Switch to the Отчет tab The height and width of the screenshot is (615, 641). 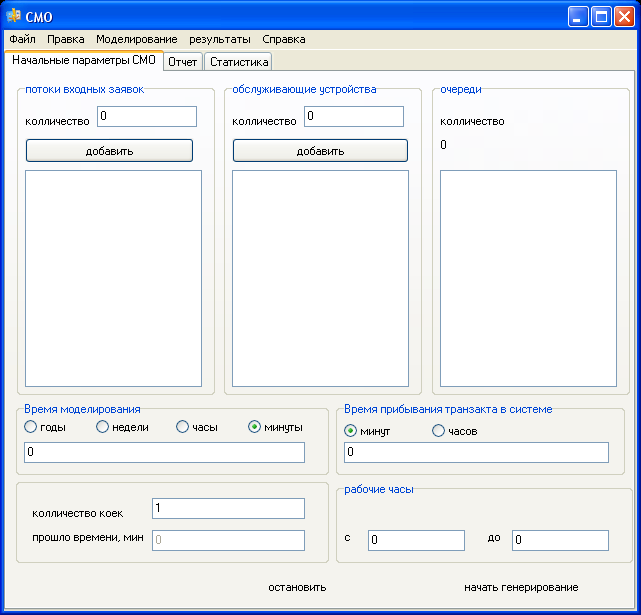[x=183, y=62]
